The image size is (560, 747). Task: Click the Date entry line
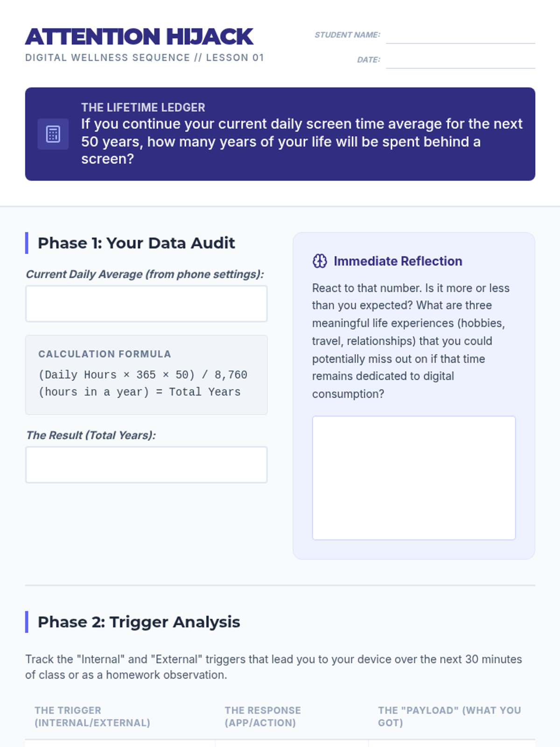point(460,60)
